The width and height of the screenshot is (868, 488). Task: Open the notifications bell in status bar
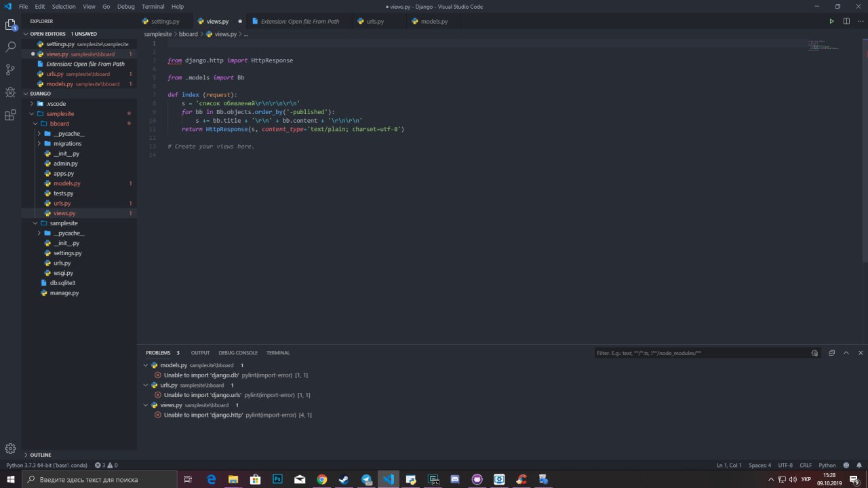point(859,465)
